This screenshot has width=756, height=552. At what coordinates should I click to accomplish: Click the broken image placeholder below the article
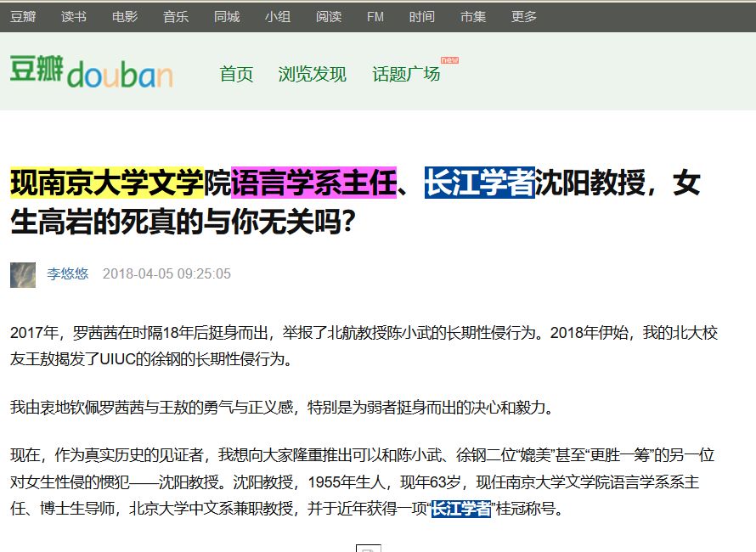367,548
